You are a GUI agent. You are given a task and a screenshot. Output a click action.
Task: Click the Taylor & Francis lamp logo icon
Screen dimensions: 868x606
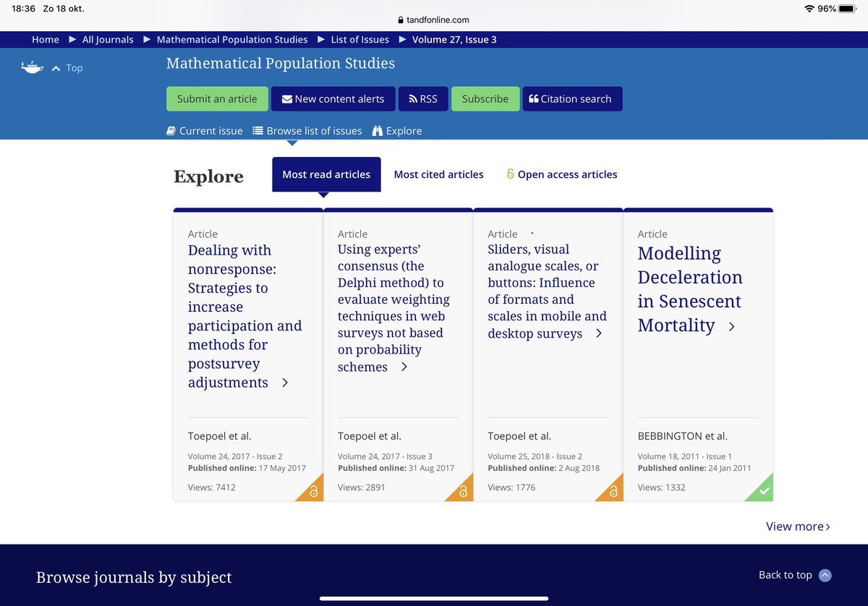click(x=32, y=68)
